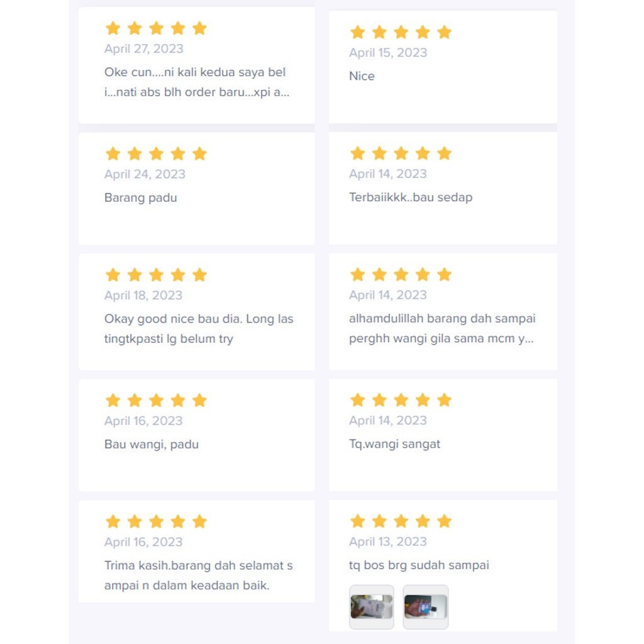Screen dimensions: 644x644
Task: Select the stars above "Tq.wangi sangat" review
Action: coord(401,400)
